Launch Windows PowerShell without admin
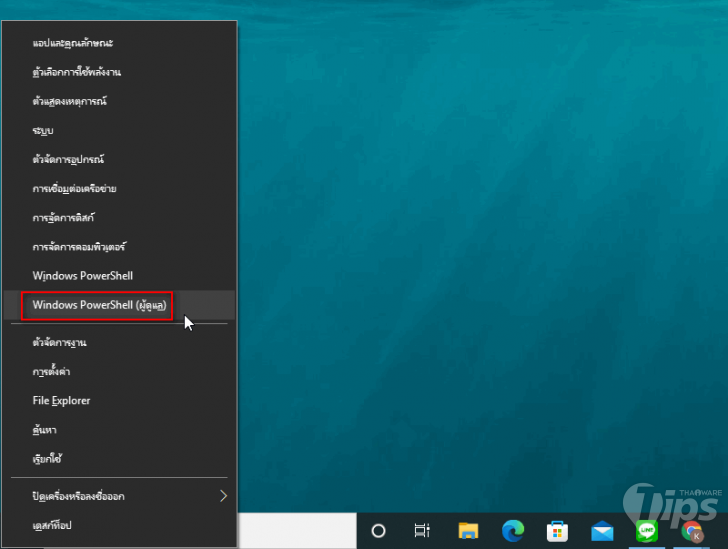The height and width of the screenshot is (549, 728). [119, 276]
